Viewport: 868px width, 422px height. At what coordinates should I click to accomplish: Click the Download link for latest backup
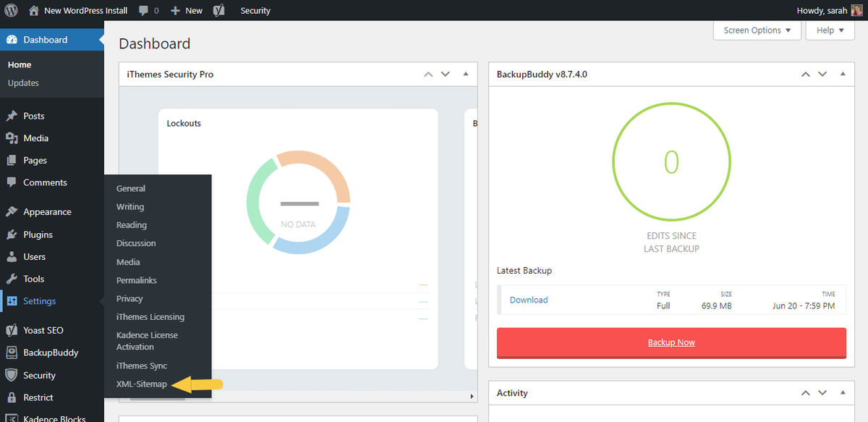pyautogui.click(x=529, y=300)
